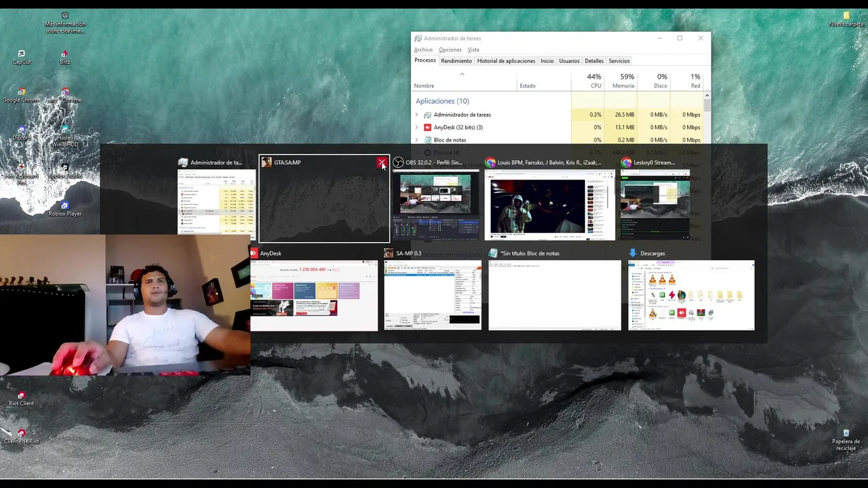
Task: Click the Estado column header
Action: point(544,80)
